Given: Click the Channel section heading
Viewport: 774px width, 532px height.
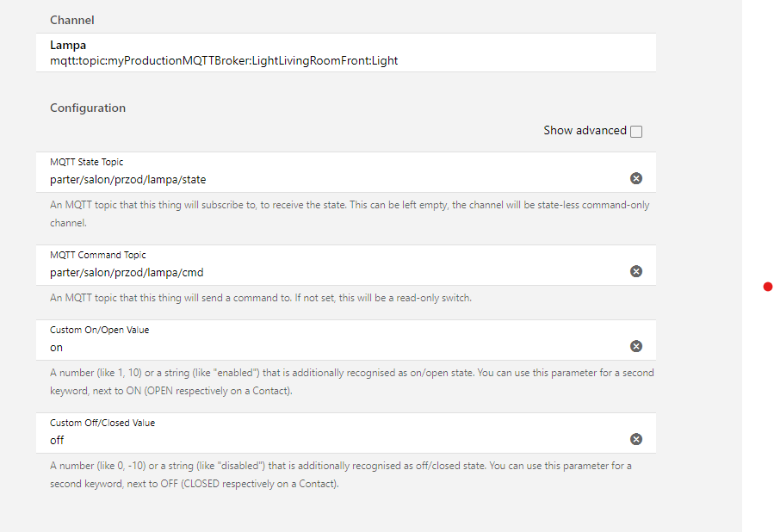Looking at the screenshot, I should 72,21.
